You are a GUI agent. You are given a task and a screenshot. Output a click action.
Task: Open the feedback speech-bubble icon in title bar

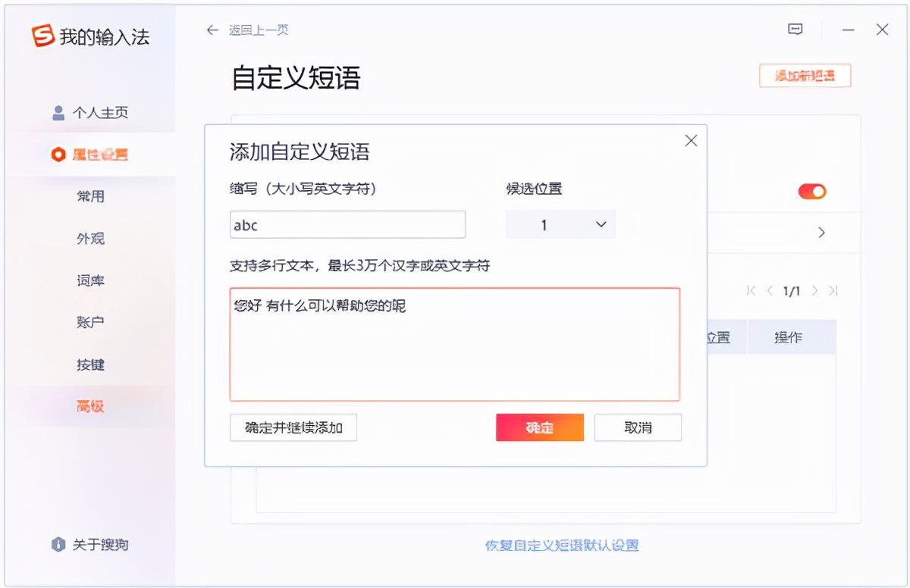pyautogui.click(x=795, y=29)
